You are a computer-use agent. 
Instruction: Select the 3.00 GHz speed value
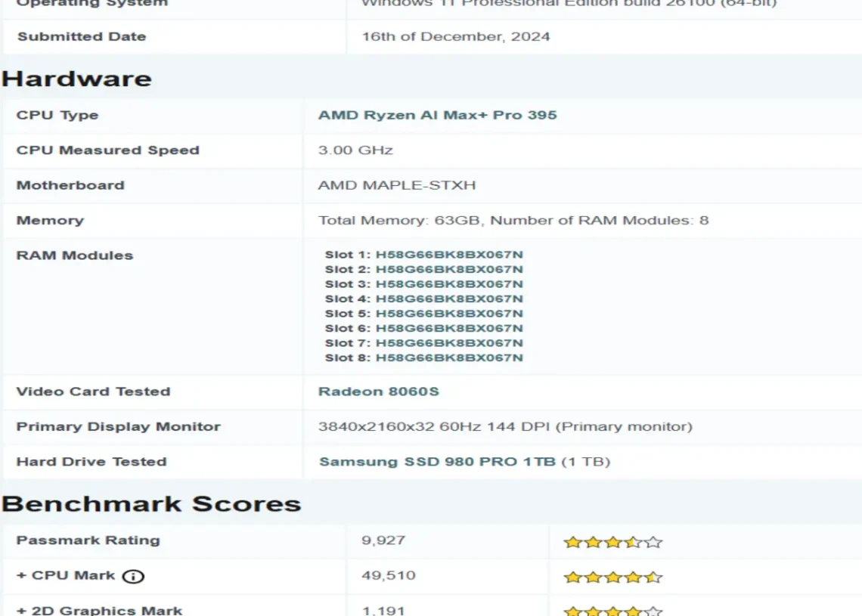click(x=355, y=150)
